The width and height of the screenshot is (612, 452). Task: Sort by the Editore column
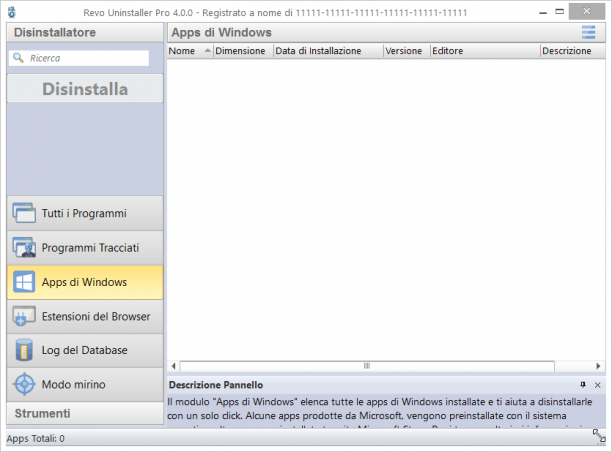[485, 51]
